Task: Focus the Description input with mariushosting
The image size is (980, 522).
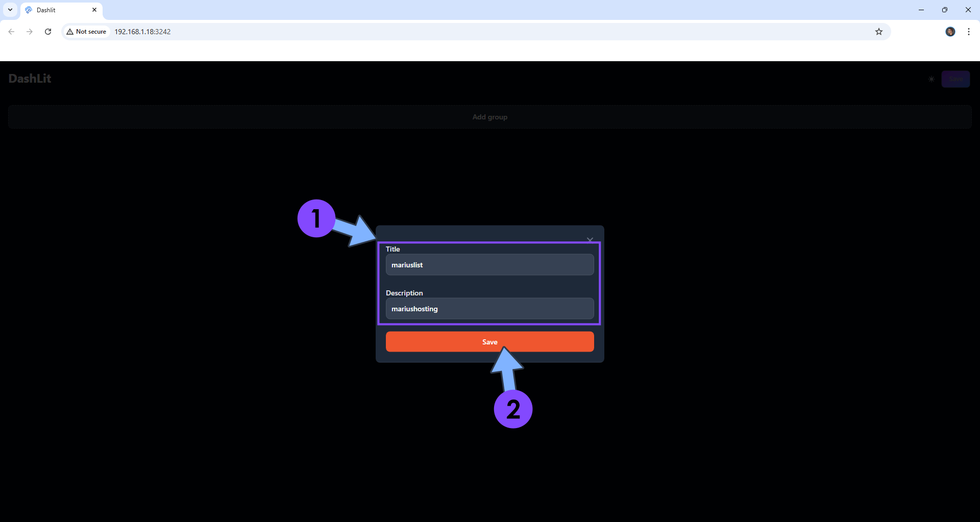Action: 489,309
